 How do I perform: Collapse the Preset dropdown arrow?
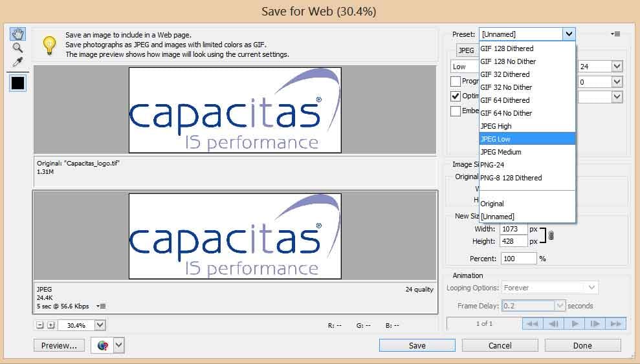(x=569, y=34)
